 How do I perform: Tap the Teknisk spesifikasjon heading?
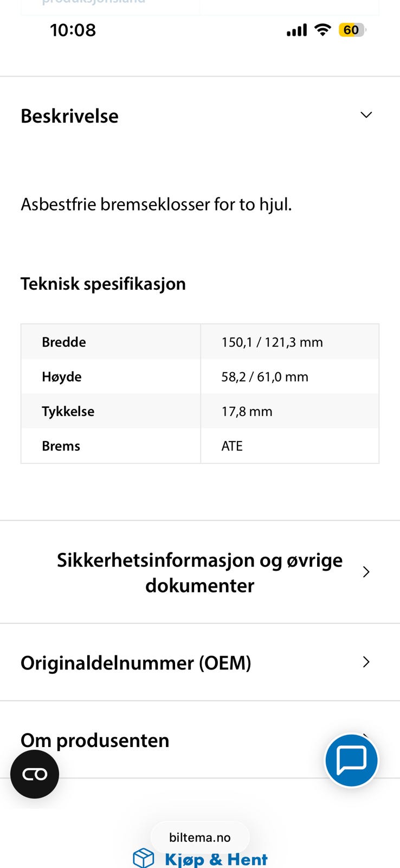(x=103, y=284)
